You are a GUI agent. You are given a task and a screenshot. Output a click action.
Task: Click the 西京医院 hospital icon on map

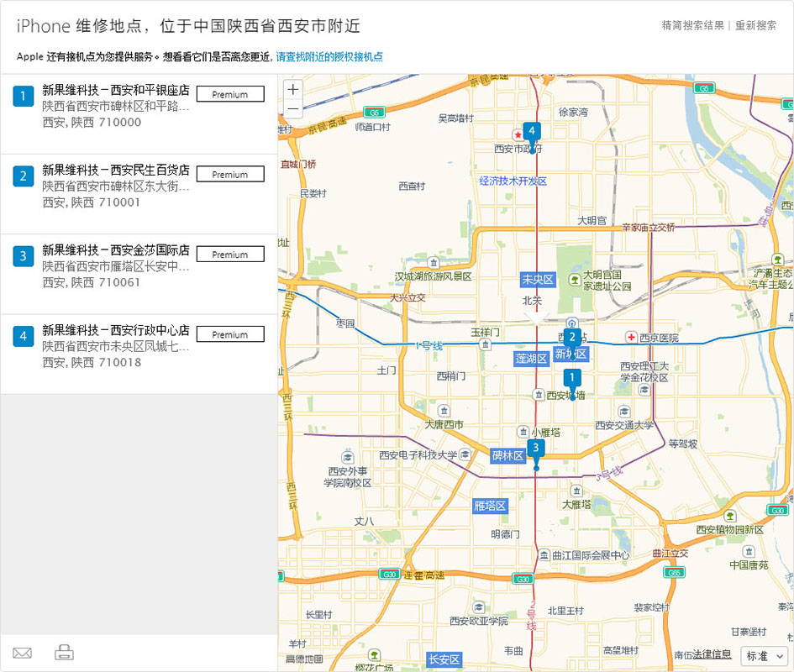click(x=631, y=338)
